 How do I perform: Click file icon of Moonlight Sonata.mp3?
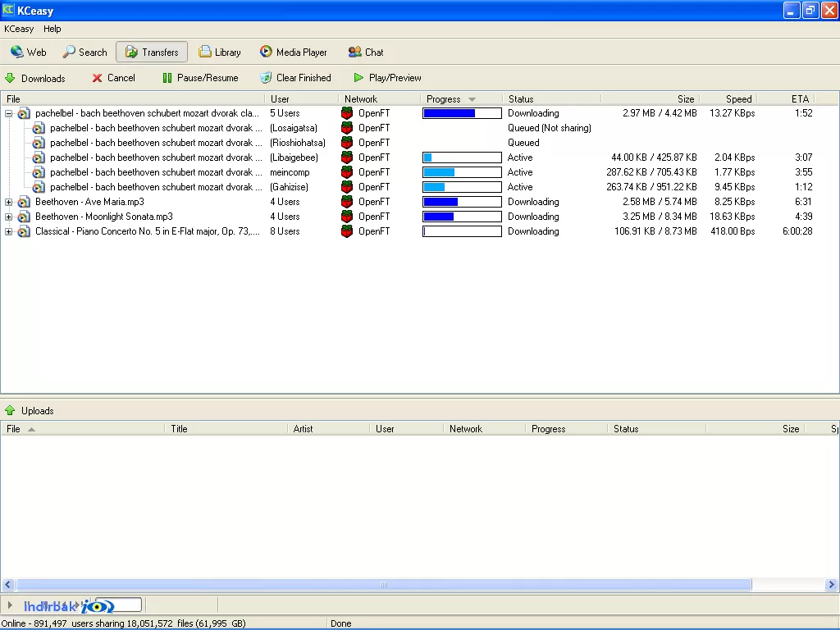[24, 217]
